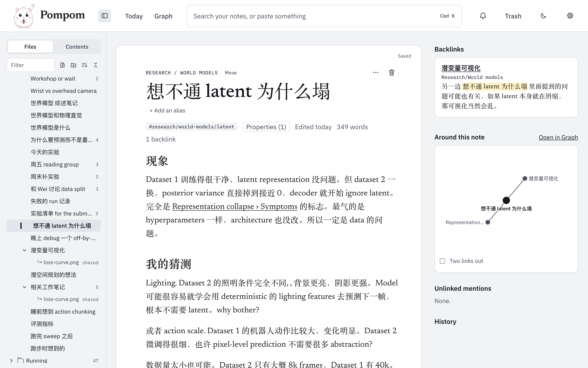Image resolution: width=588 pixels, height=368 pixels.
Task: Click the History section heading
Action: click(x=445, y=322)
